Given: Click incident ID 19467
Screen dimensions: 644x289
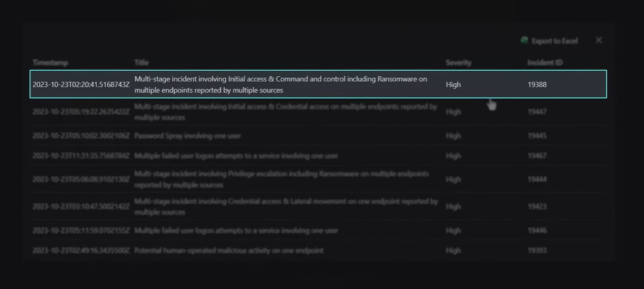Looking at the screenshot, I should 537,156.
